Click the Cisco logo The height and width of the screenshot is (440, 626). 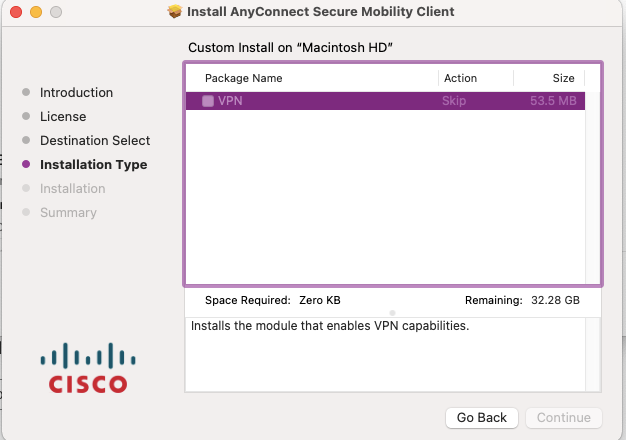click(88, 368)
